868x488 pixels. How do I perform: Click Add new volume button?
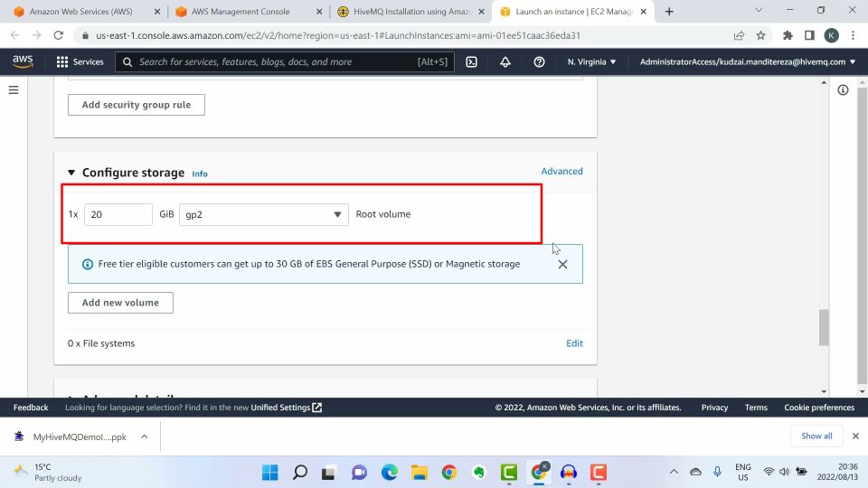(120, 303)
